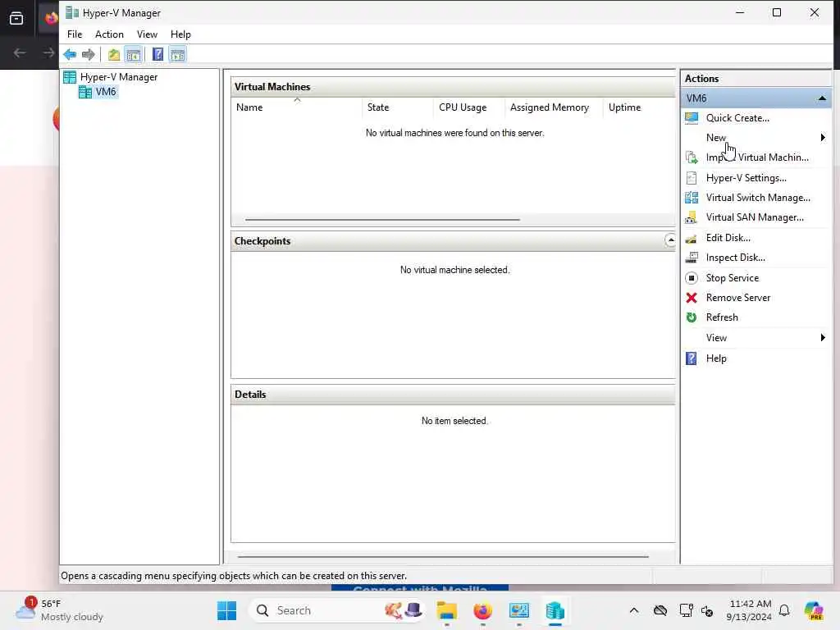The width and height of the screenshot is (840, 630).
Task: Click the Quick Create monitor icon
Action: click(692, 118)
